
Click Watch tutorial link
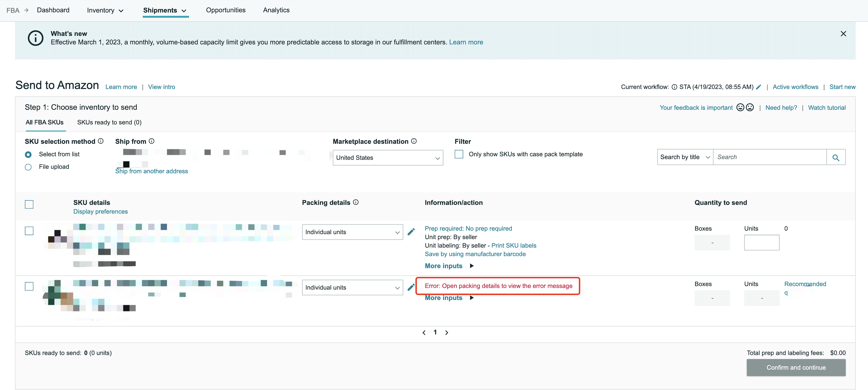(826, 108)
